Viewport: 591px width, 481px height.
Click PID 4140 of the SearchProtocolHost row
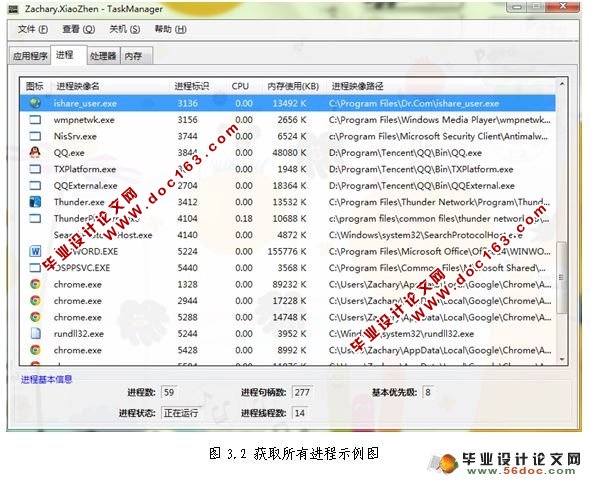[x=187, y=235]
